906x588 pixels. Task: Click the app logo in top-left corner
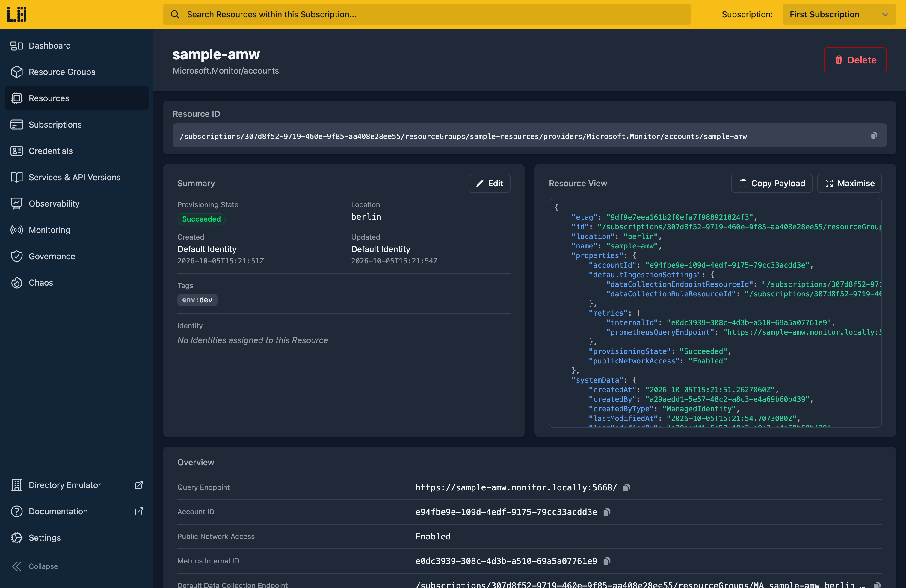coord(17,14)
